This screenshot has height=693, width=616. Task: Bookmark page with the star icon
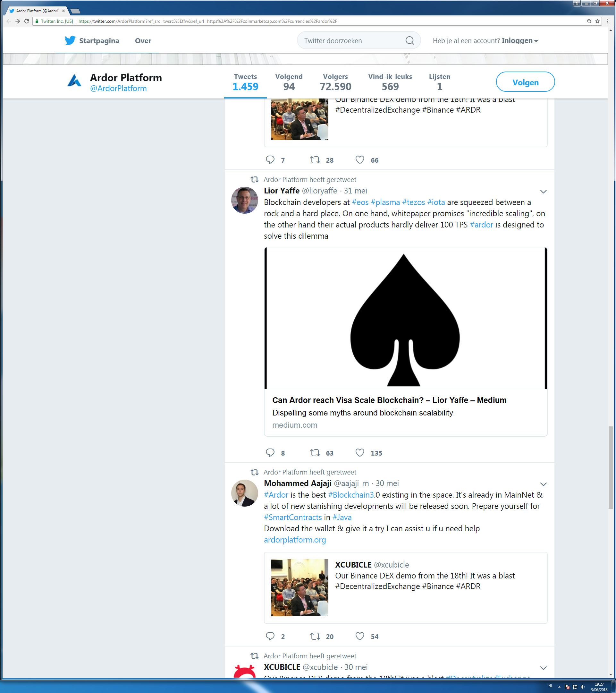(x=597, y=21)
